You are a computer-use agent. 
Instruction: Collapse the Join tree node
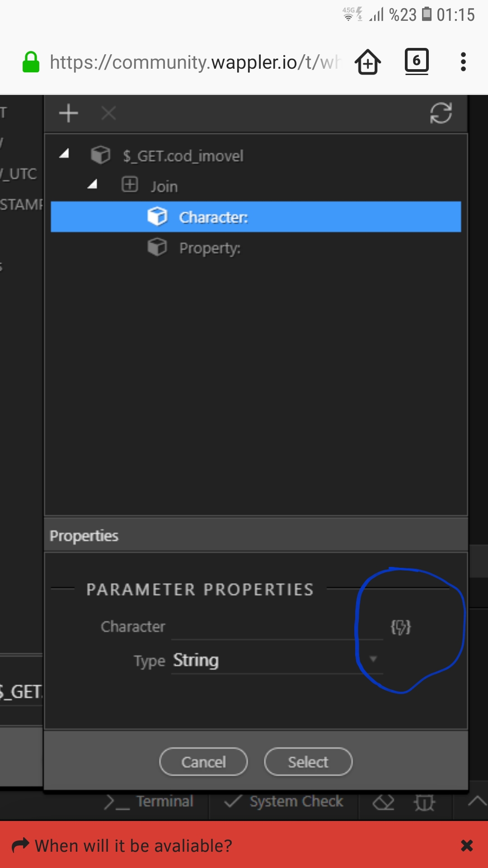(x=93, y=184)
